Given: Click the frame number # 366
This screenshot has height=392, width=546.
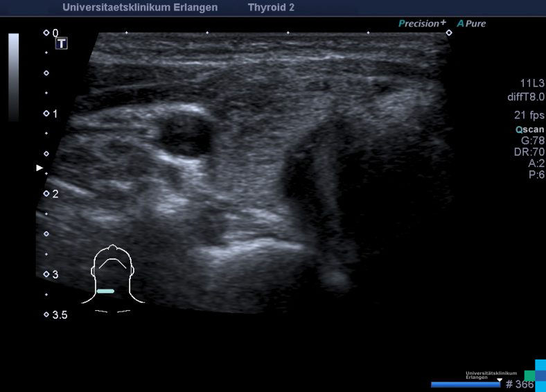Looking at the screenshot, I should pyautogui.click(x=520, y=384).
